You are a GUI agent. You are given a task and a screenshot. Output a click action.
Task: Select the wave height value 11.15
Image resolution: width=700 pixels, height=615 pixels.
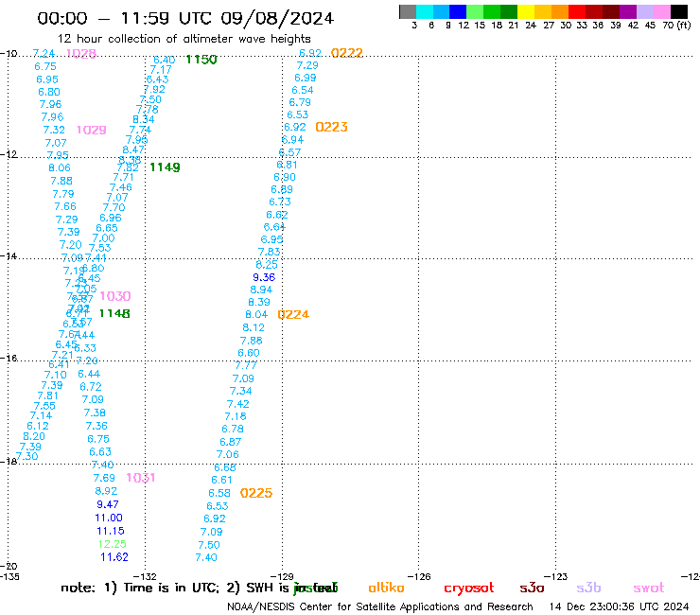[111, 531]
